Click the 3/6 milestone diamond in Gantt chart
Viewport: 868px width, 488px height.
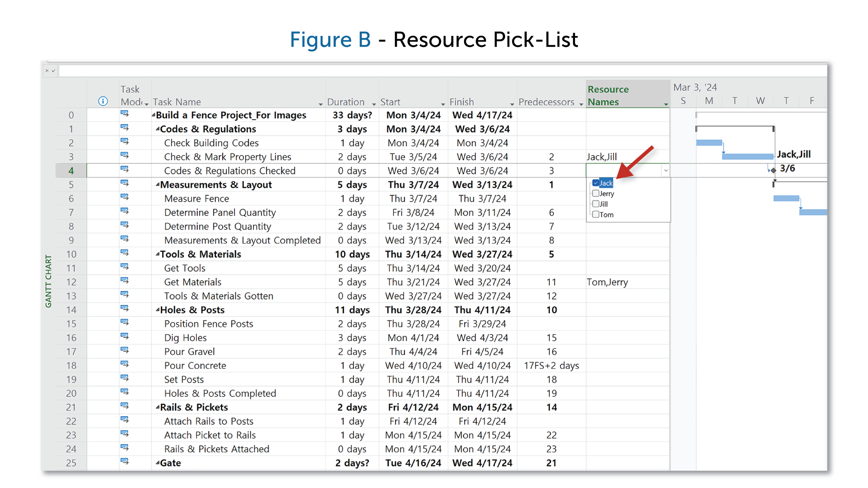pyautogui.click(x=773, y=170)
